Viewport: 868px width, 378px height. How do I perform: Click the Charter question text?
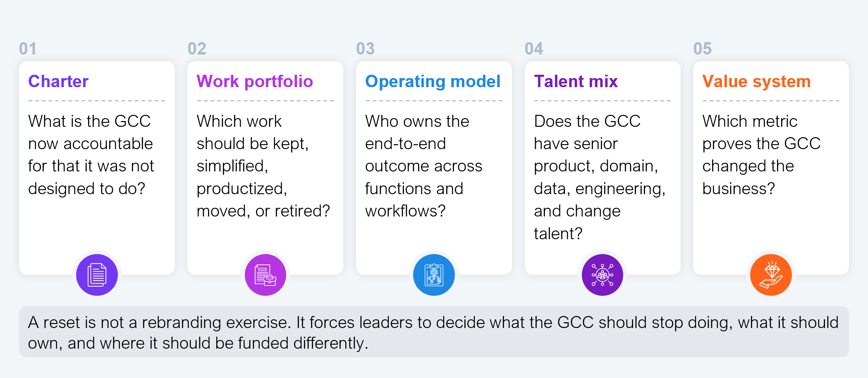(91, 155)
